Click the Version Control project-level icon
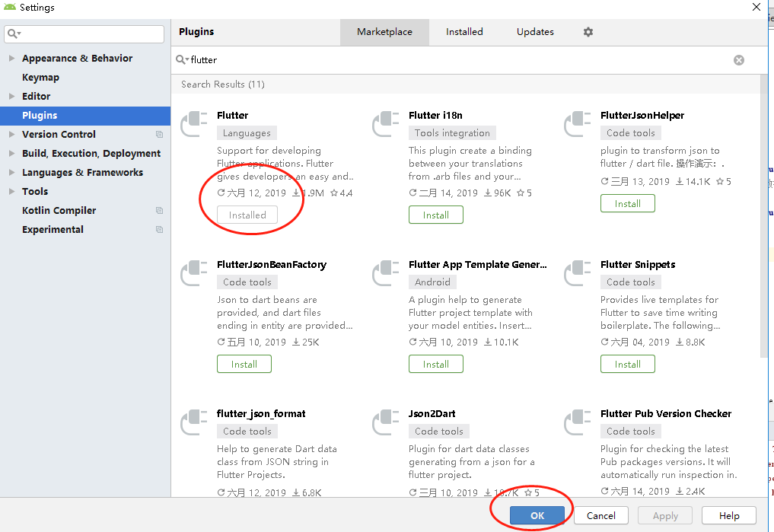This screenshot has height=532, width=774. pos(159,134)
